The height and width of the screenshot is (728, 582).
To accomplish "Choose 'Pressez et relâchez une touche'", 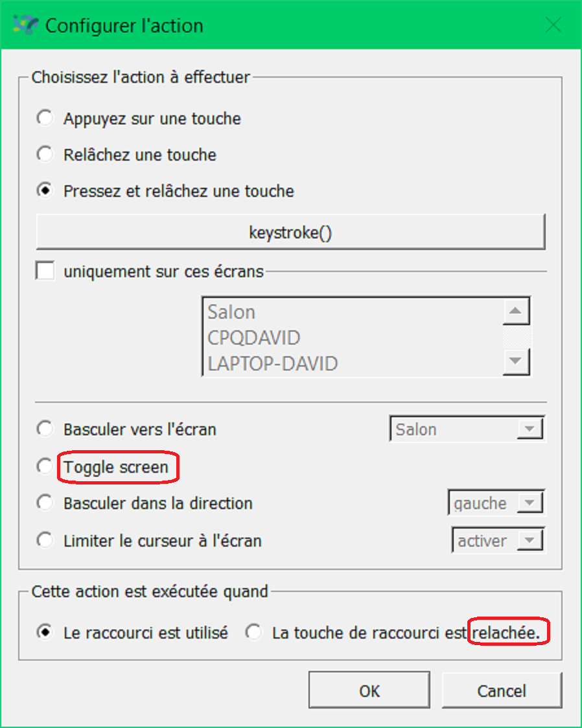I will 44,191.
